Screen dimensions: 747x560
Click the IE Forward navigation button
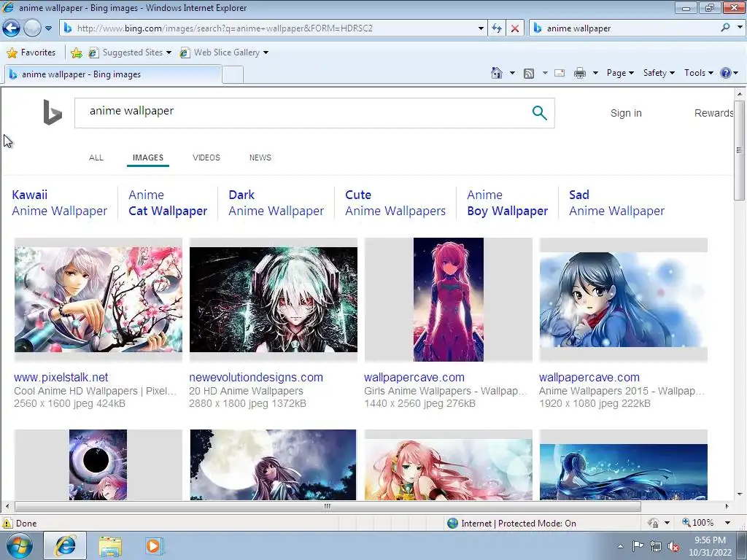click(32, 28)
